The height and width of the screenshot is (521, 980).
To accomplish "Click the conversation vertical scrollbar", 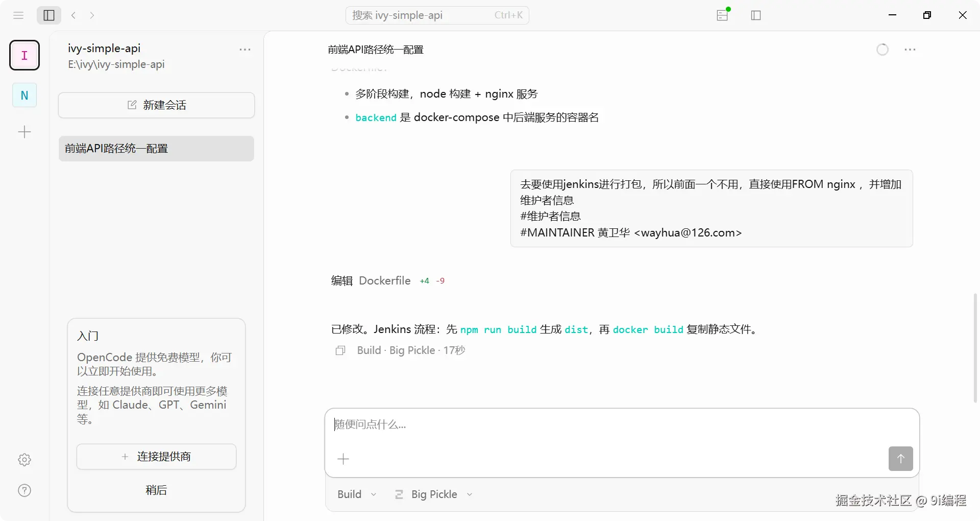I will 975,347.
